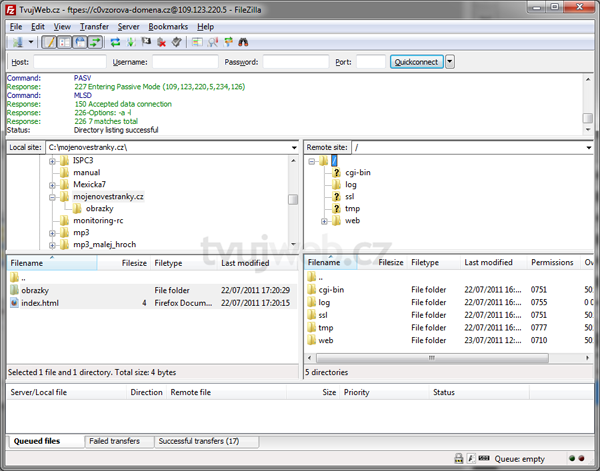Open the Edit menu
600x471 pixels.
(x=38, y=27)
